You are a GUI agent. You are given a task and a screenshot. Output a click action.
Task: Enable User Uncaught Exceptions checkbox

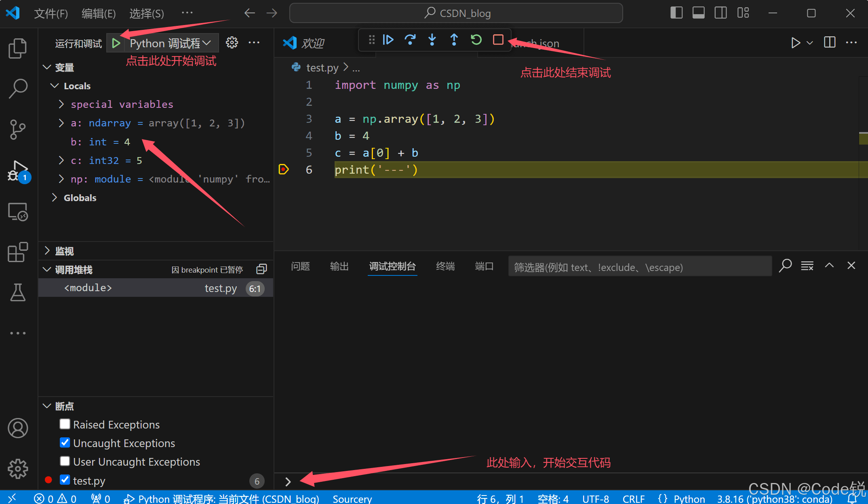click(x=65, y=461)
